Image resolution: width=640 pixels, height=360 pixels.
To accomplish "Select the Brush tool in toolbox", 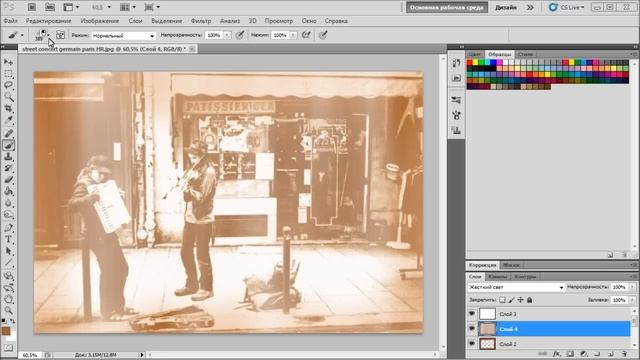I will pos(8,145).
